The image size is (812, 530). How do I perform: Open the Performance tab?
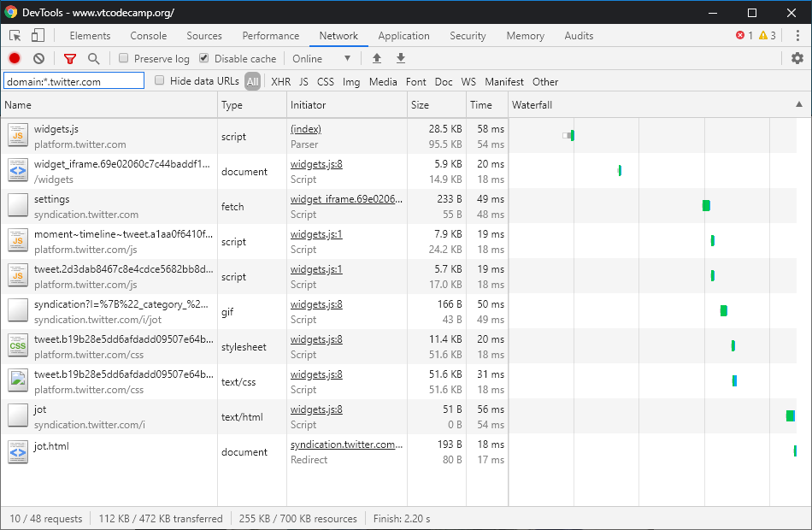click(271, 36)
